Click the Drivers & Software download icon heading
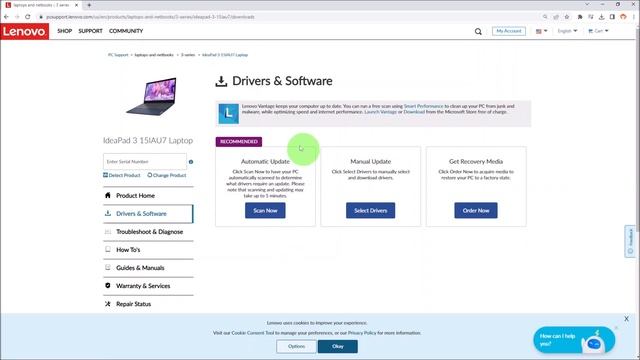This screenshot has height=360, width=640. (x=221, y=81)
